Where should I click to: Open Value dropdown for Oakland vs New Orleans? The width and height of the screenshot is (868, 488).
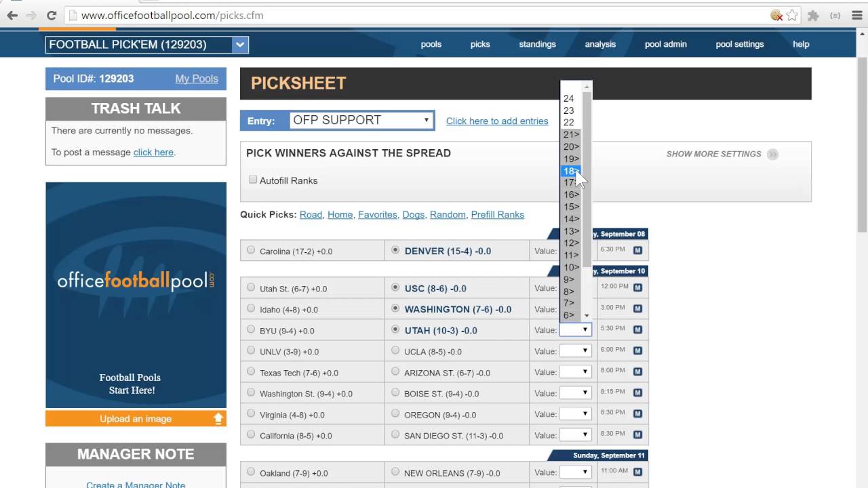(575, 472)
